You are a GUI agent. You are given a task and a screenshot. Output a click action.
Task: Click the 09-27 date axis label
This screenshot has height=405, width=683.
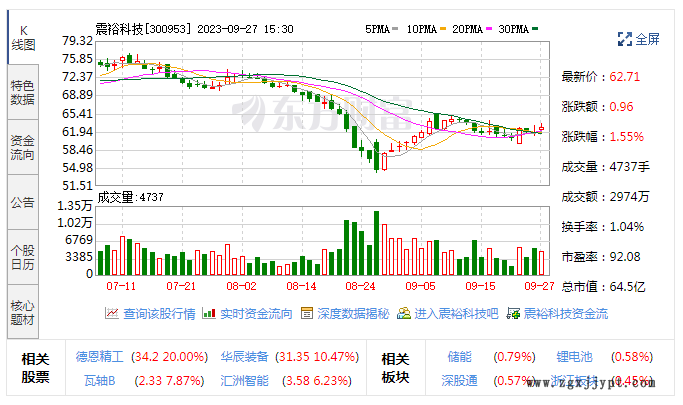(x=539, y=286)
